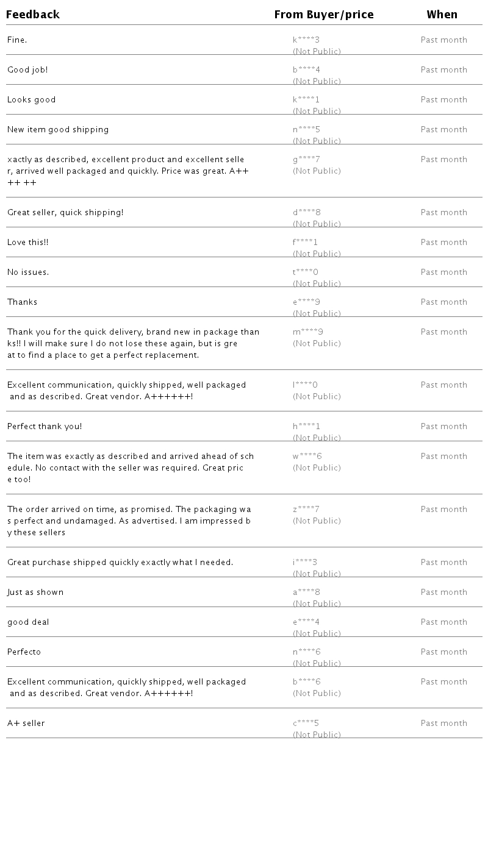Click the "Perfecto" feedback comment
The width and height of the screenshot is (488, 868).
point(24,652)
